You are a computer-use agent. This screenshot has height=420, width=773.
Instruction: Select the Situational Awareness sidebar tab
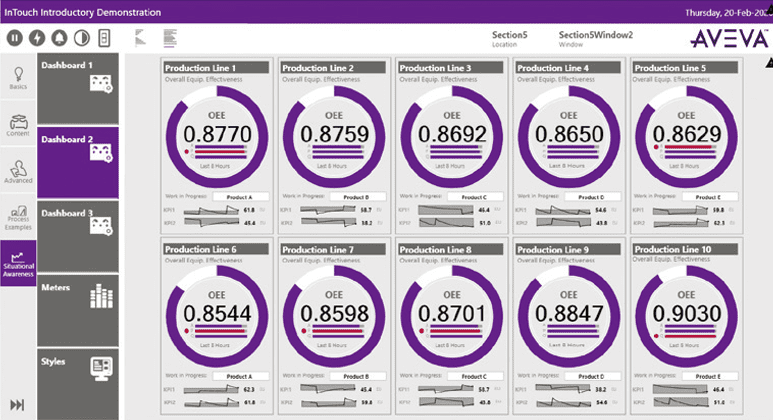coord(18,267)
